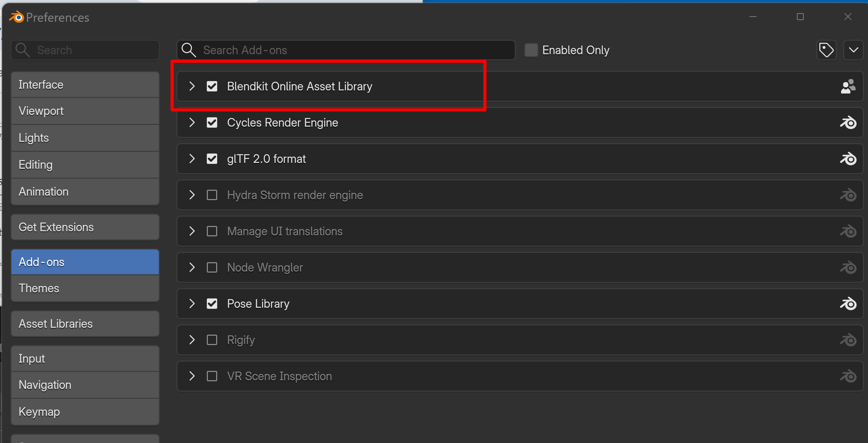Open the Interface preferences section
The height and width of the screenshot is (443, 868).
85,85
